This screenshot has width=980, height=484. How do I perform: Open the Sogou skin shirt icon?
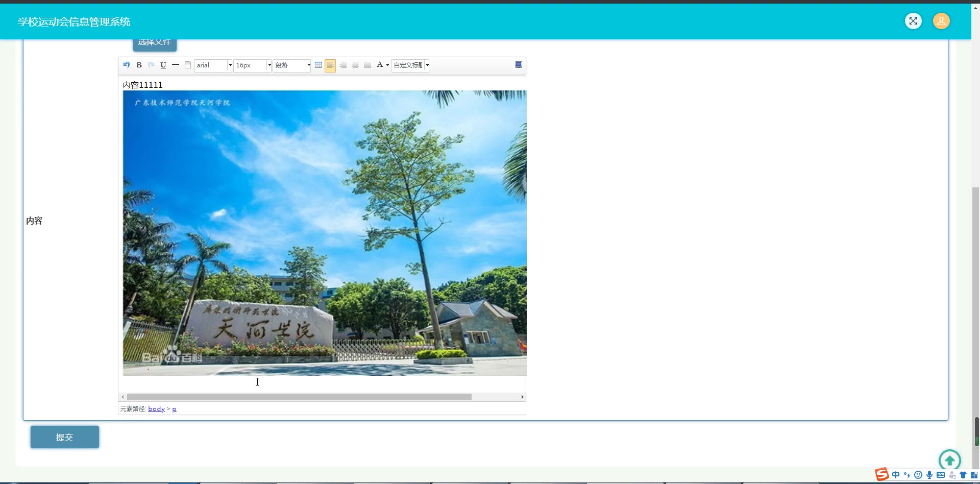[963, 475]
